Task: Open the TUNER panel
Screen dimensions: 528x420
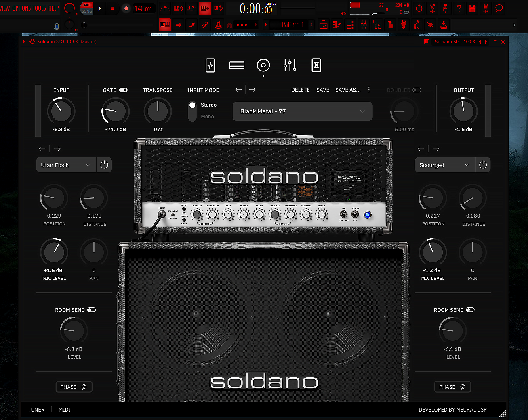Action: (36, 409)
